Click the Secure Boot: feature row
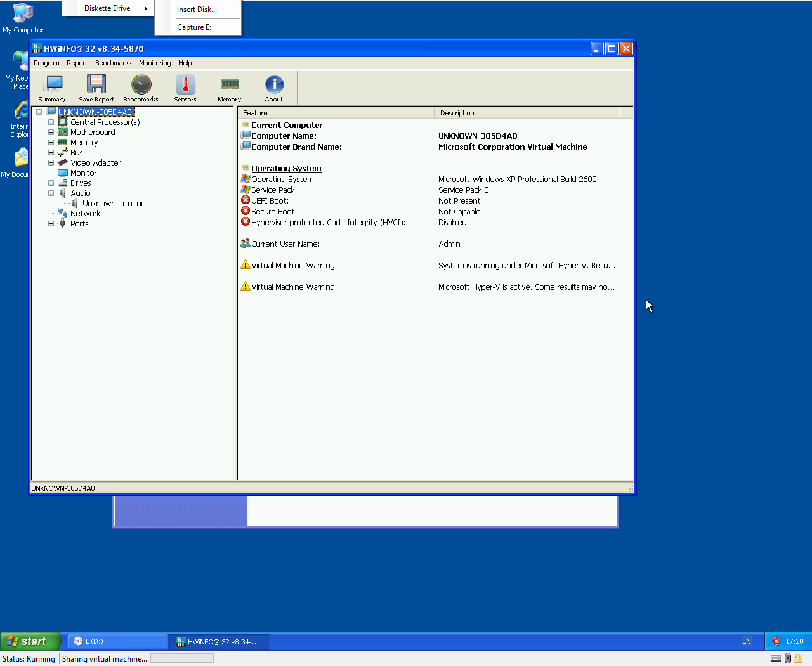Screen dimensions: 812x666 point(436,212)
